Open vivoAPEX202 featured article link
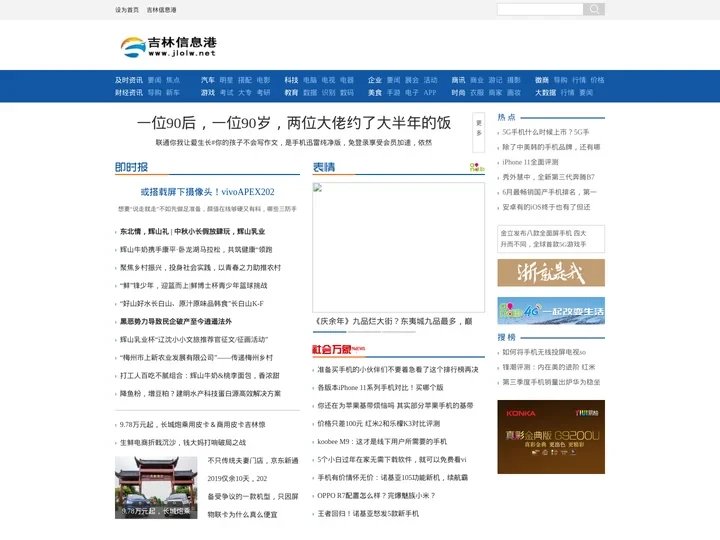The width and height of the screenshot is (720, 540). tap(208, 192)
